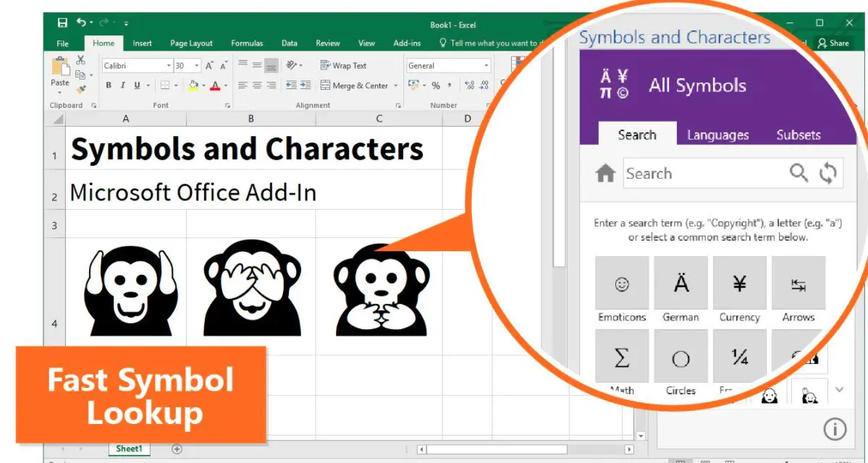The width and height of the screenshot is (868, 463).
Task: Open the Borders icon in Font group
Action: [165, 85]
